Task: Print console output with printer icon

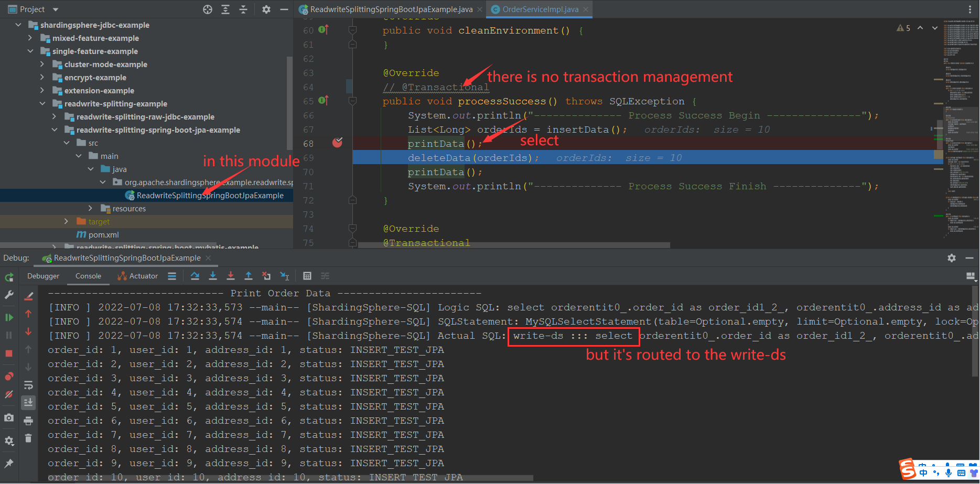Action: click(28, 421)
